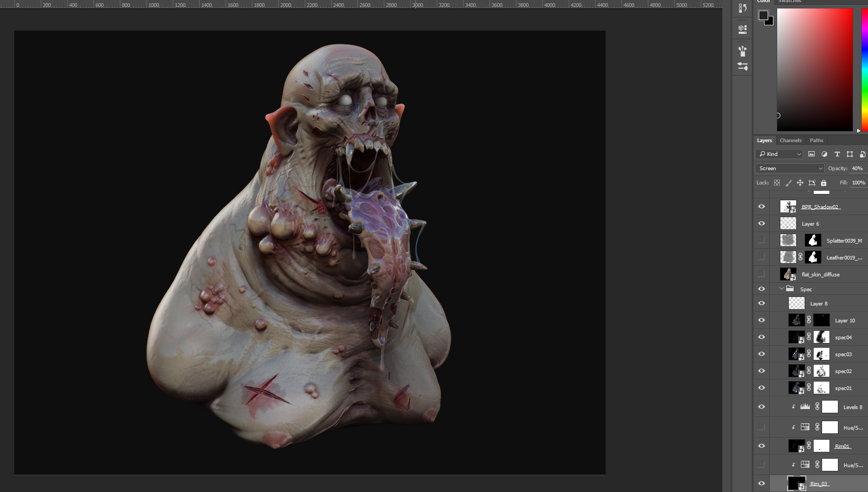Hide the spec01 layer
Viewport: 868px width, 492px height.
761,388
